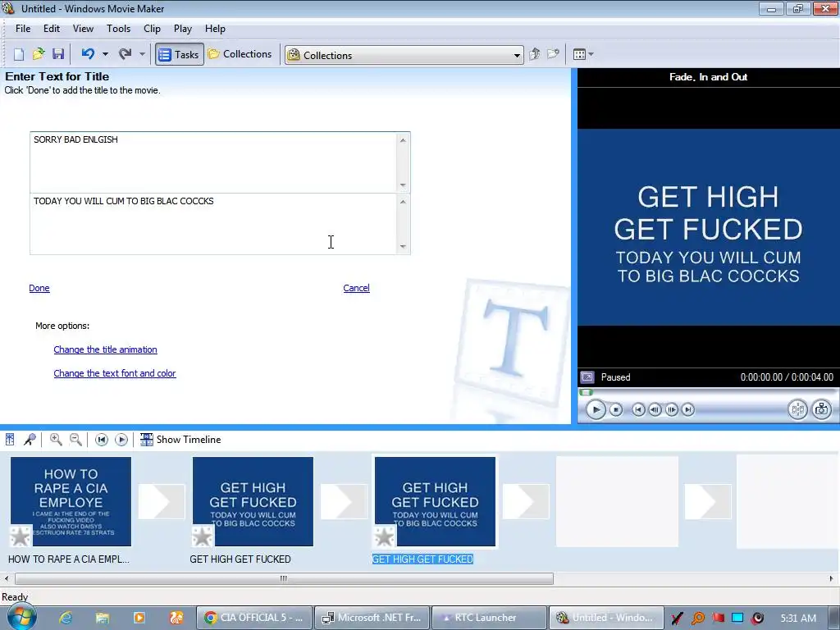The height and width of the screenshot is (630, 840).
Task: Play the storyboard
Action: click(121, 440)
